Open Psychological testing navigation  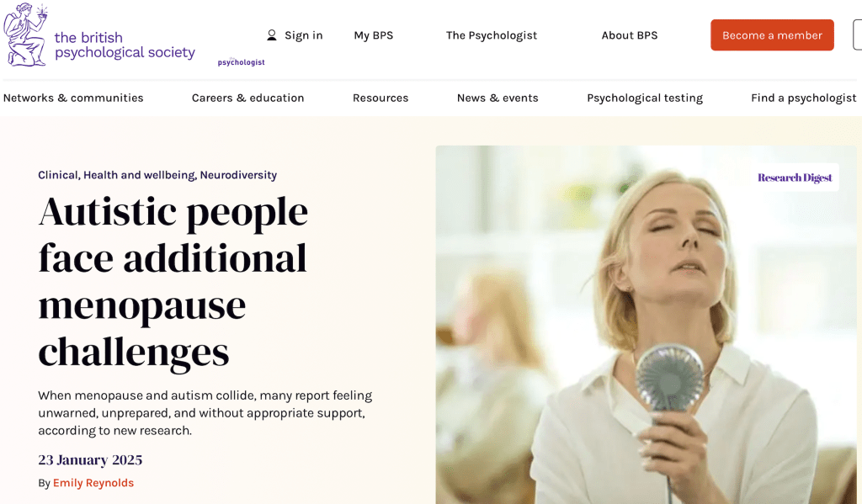pos(645,98)
